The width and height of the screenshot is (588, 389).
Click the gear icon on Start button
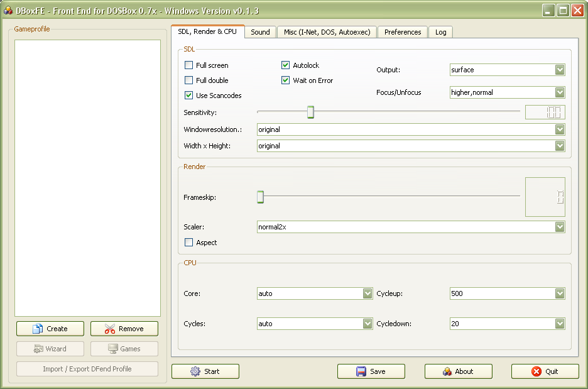pos(195,371)
